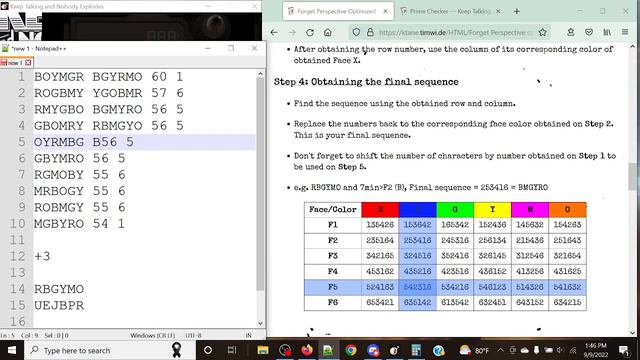Click the URL address field
This screenshot has width=640, height=360.
click(x=456, y=32)
